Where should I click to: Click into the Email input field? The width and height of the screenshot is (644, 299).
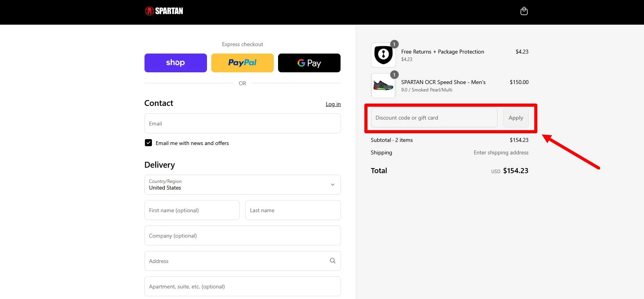(242, 124)
